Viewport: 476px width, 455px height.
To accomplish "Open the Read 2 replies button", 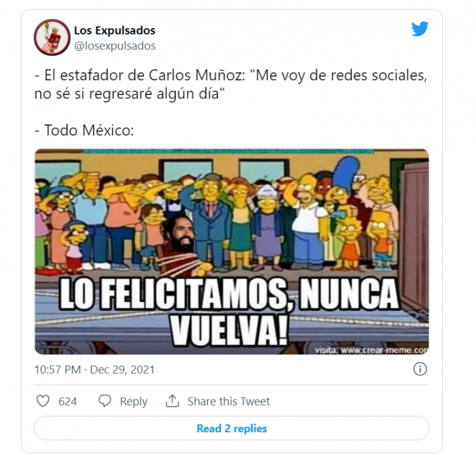I will (x=231, y=428).
